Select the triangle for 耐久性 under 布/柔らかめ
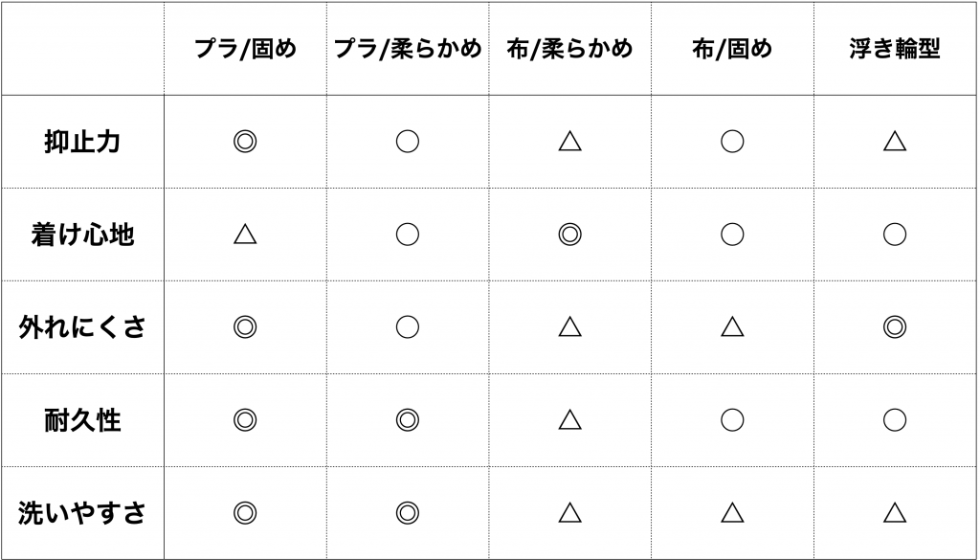The height and width of the screenshot is (560, 980). pos(569,419)
